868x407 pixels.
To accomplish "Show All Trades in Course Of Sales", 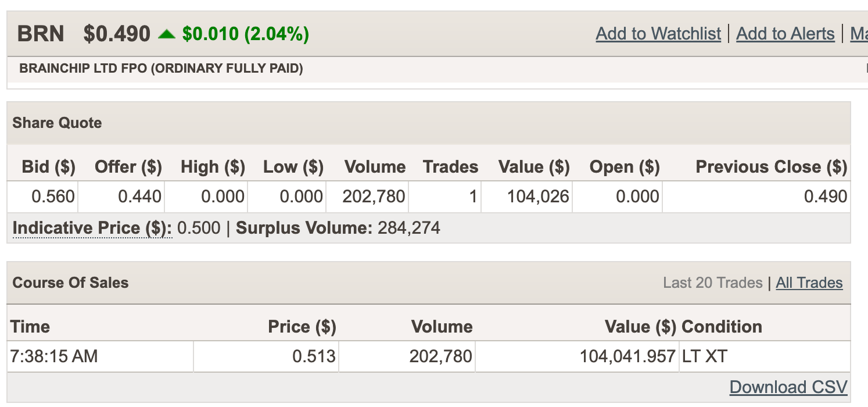I will click(x=809, y=283).
